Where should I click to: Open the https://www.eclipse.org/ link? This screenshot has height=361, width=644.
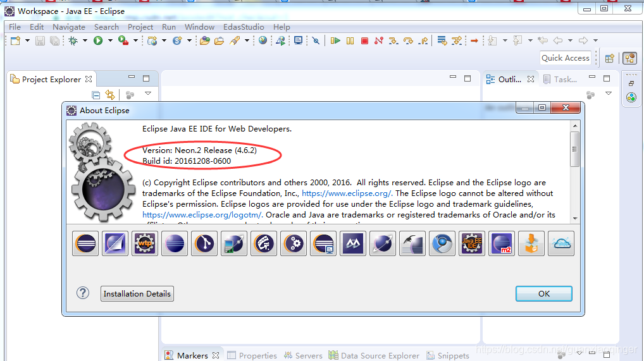tap(347, 193)
